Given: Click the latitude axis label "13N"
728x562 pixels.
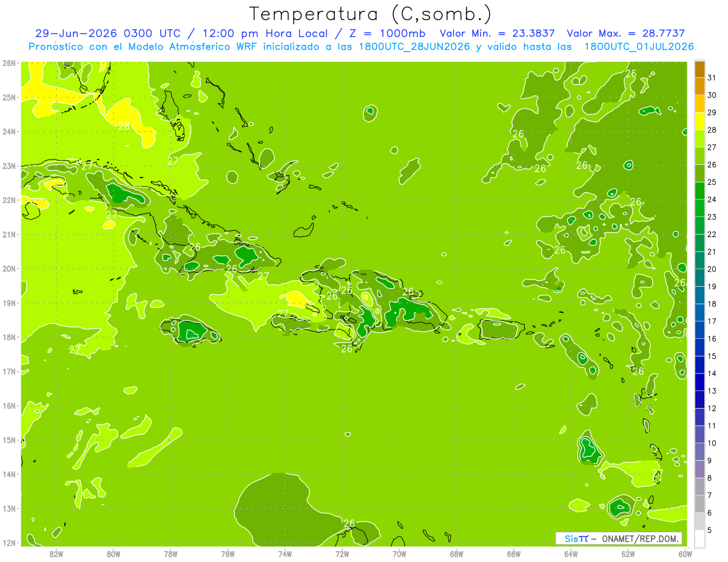Looking at the screenshot, I should click(8, 508).
